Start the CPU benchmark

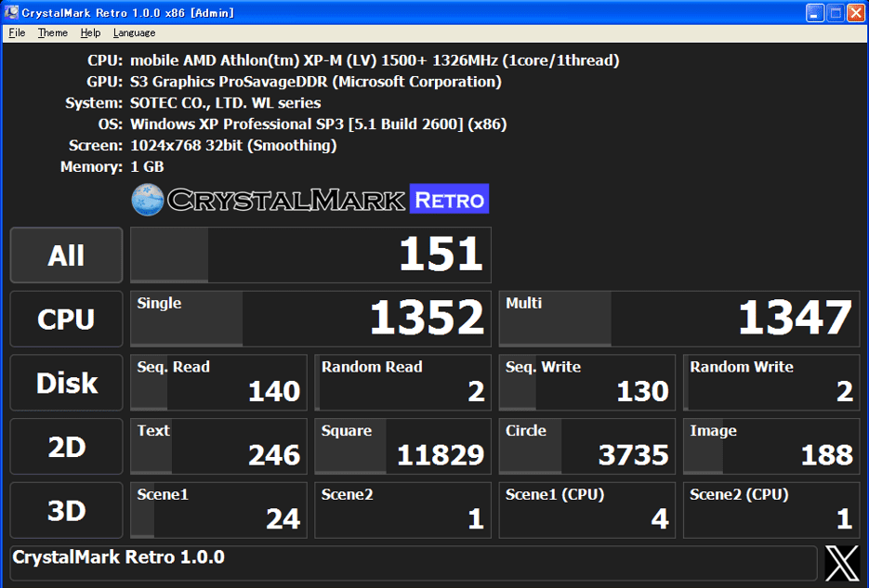point(67,319)
